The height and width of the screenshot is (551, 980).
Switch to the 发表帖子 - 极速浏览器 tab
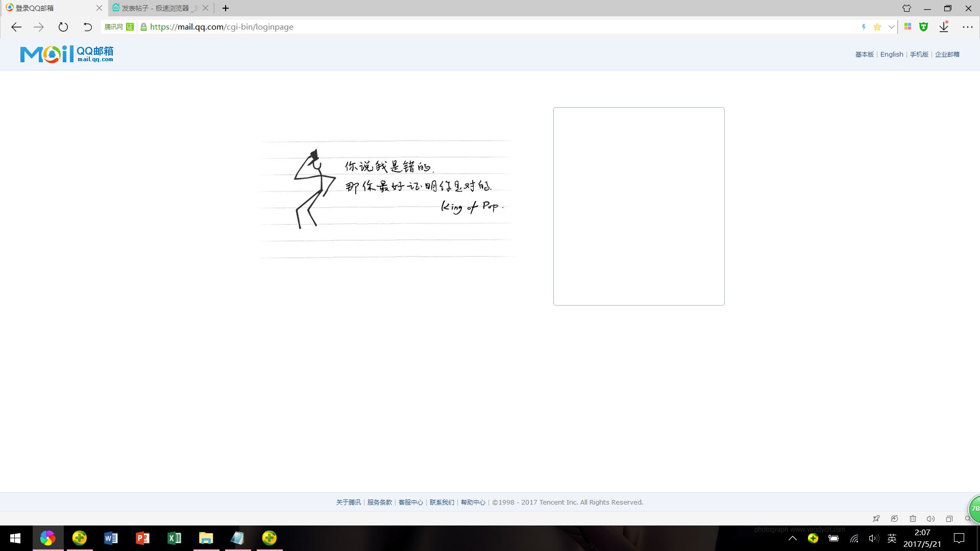click(161, 8)
